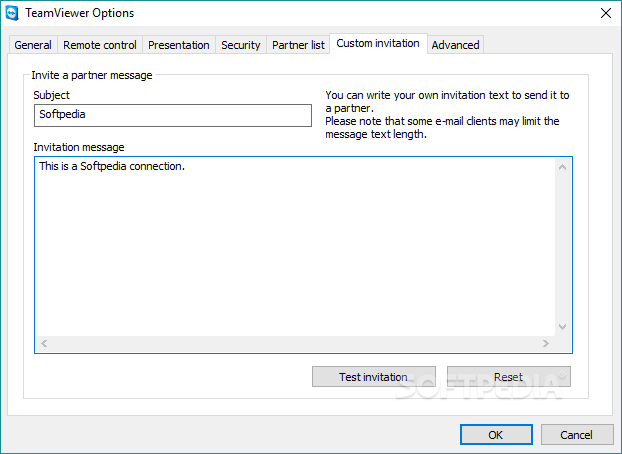
Task: Close the TeamViewer Options window
Action: pyautogui.click(x=605, y=13)
